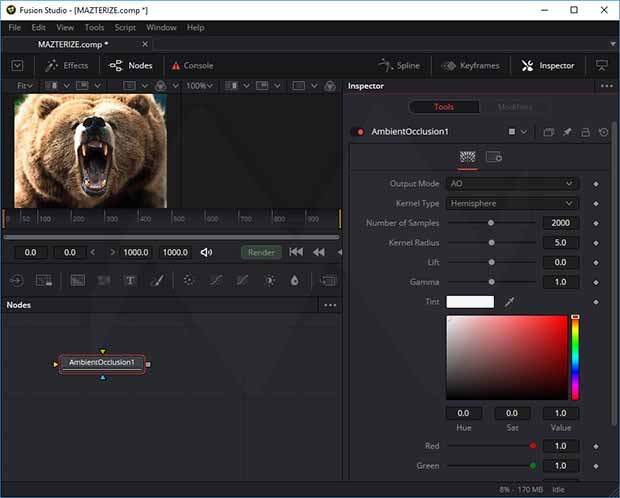Screen dimensions: 620x498
Task: Toggle the keyframe diamond for Lift
Action: click(x=596, y=263)
